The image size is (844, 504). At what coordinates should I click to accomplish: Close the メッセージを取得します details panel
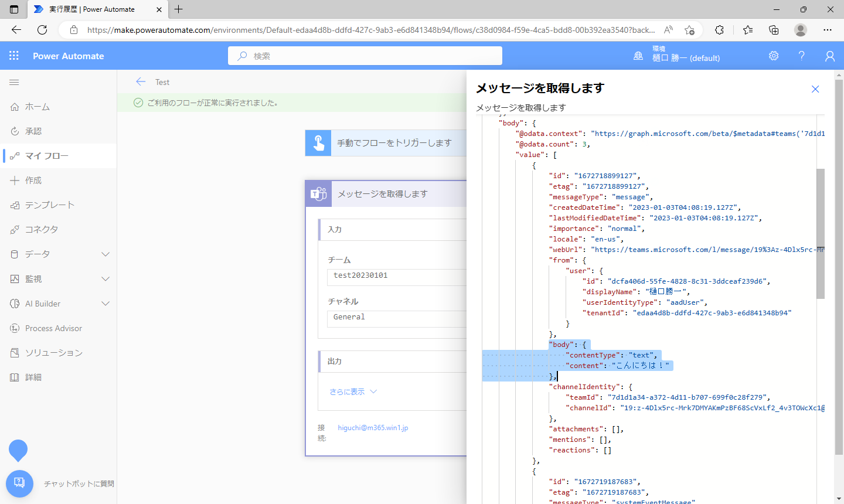[x=815, y=89]
